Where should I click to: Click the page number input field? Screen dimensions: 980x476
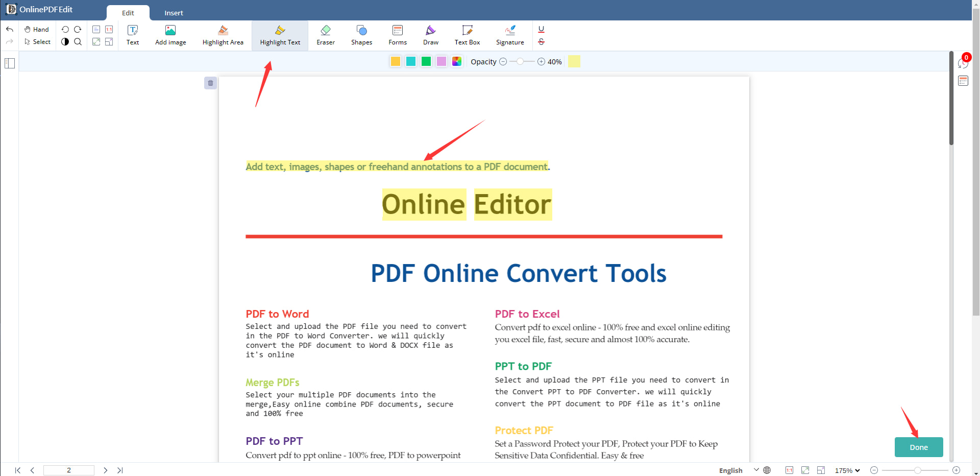point(69,470)
